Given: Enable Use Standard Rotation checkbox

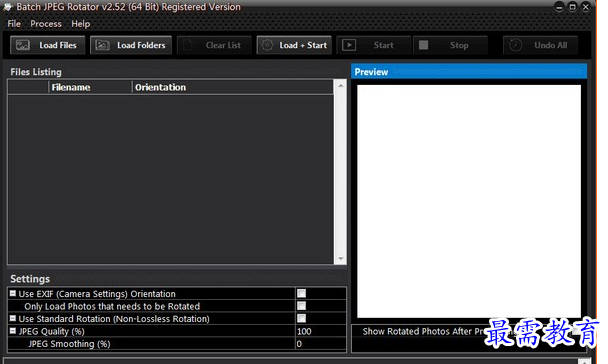Looking at the screenshot, I should [301, 318].
